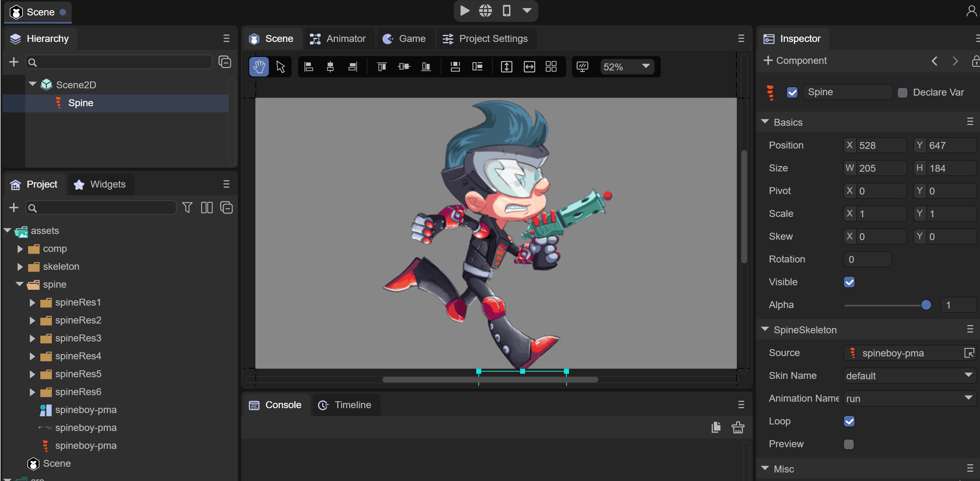The width and height of the screenshot is (980, 481).
Task: Click match width icon
Action: 529,67
